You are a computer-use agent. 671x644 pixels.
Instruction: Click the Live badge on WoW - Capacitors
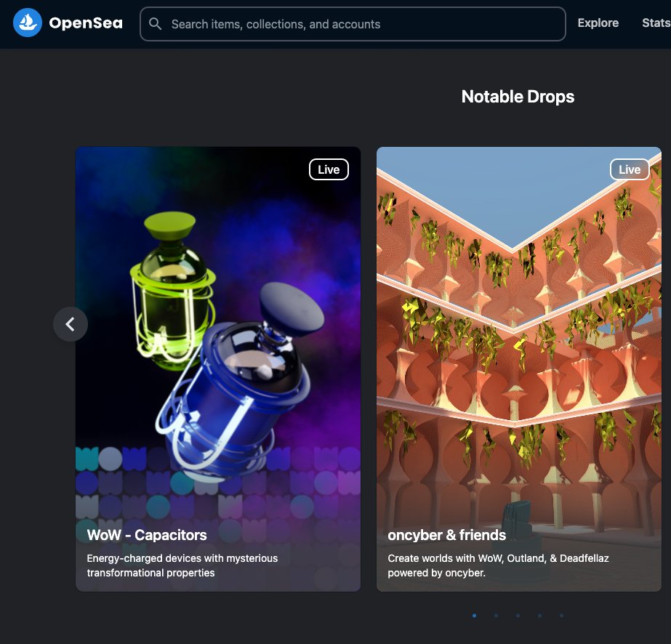click(x=329, y=169)
